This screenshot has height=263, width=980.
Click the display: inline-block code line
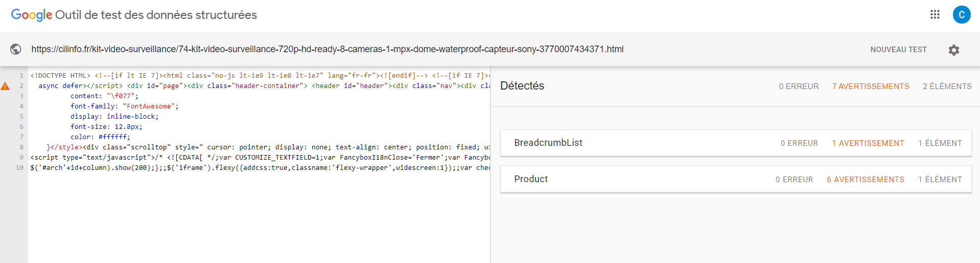(114, 117)
